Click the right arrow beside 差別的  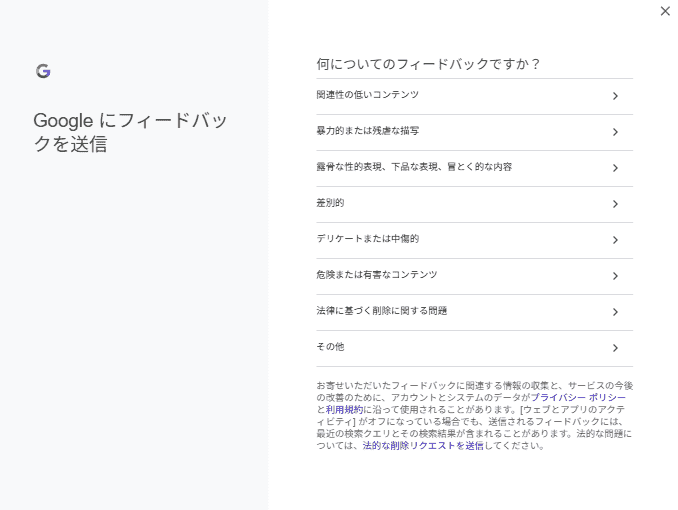(615, 204)
